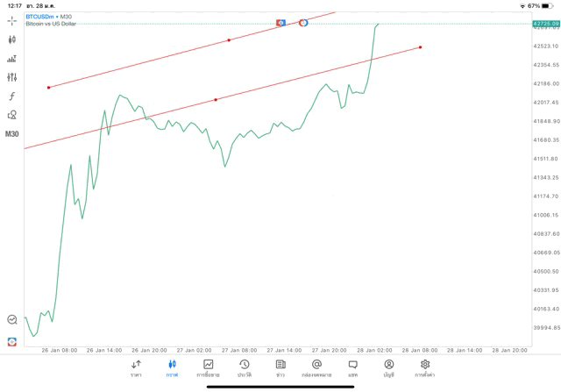The height and width of the screenshot is (392, 561).
Task: Open the settings (การตั้งค่า) tab
Action: point(425,367)
